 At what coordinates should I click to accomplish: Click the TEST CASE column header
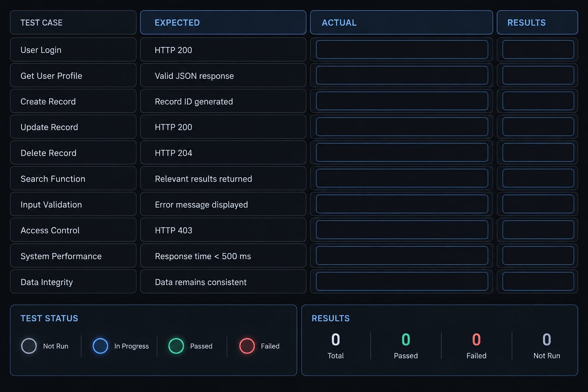tap(73, 23)
